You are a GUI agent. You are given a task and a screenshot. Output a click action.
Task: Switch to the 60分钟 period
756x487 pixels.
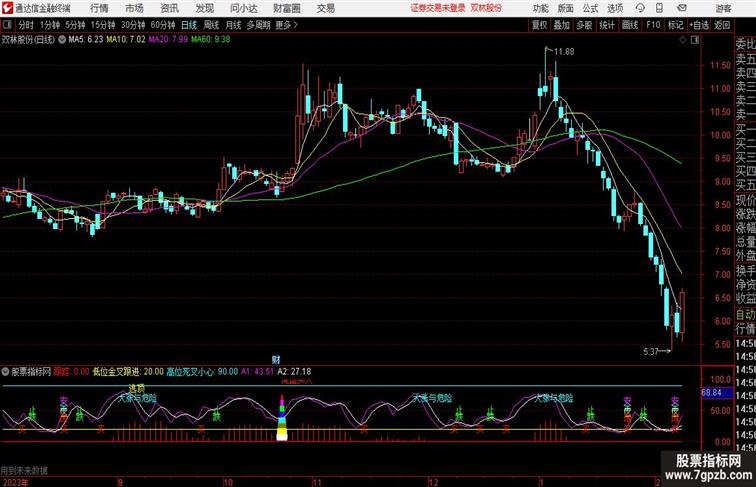pos(163,25)
